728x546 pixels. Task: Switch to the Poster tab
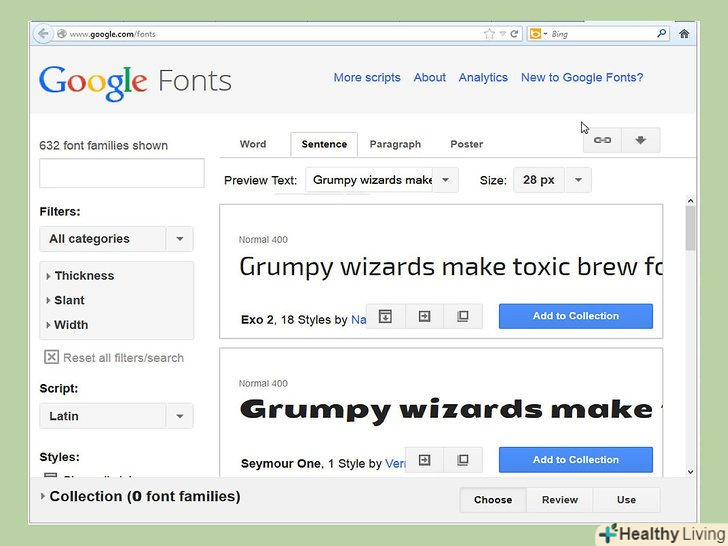point(466,144)
